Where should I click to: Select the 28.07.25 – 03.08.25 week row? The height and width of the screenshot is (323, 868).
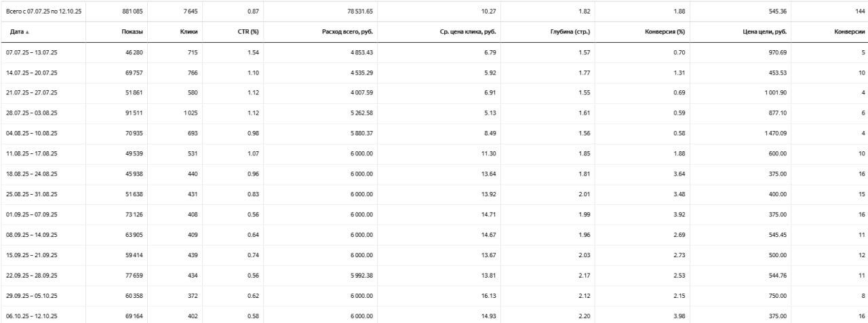[x=32, y=113]
